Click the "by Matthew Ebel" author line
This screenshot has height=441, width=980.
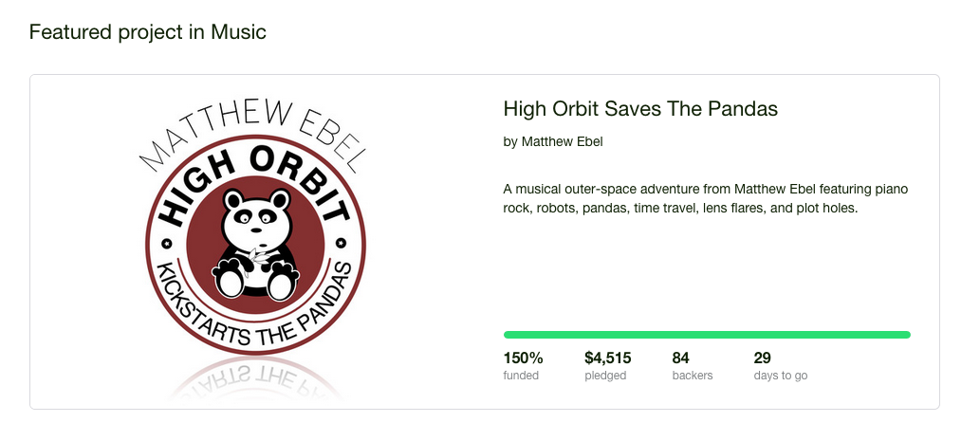552,141
